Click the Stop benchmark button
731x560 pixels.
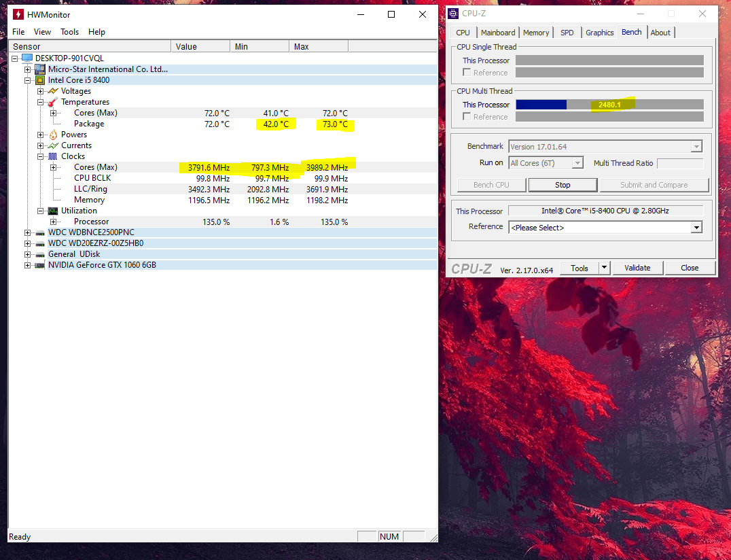(563, 185)
